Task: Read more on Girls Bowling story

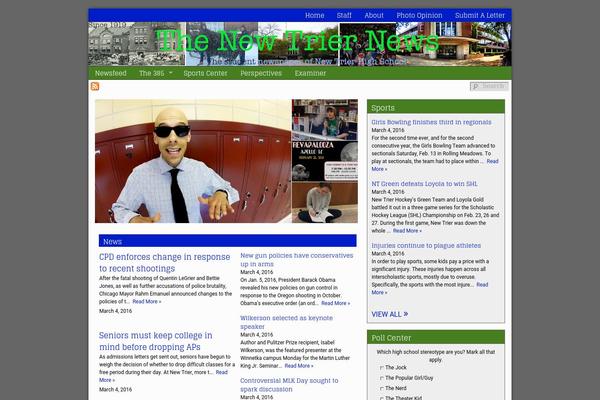Action: click(435, 165)
